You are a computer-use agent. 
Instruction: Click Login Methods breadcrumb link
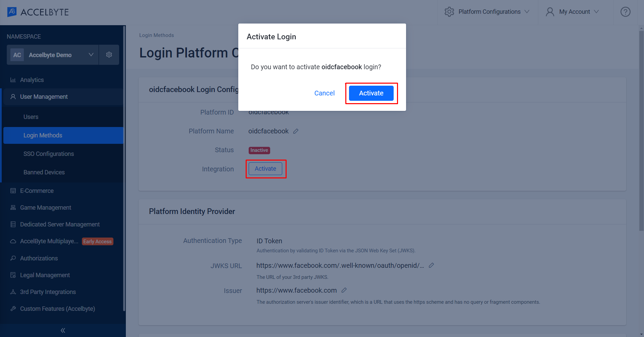[x=156, y=35]
